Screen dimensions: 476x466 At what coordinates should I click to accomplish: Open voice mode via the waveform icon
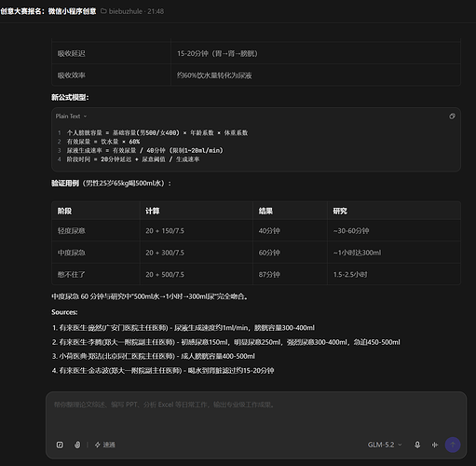(x=435, y=445)
